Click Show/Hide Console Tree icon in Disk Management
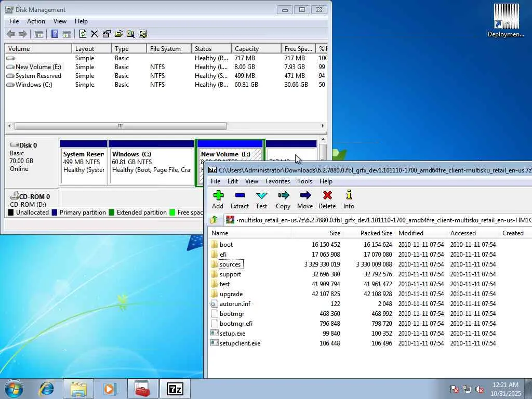Viewport: 532px width, 399px height. pos(39,34)
